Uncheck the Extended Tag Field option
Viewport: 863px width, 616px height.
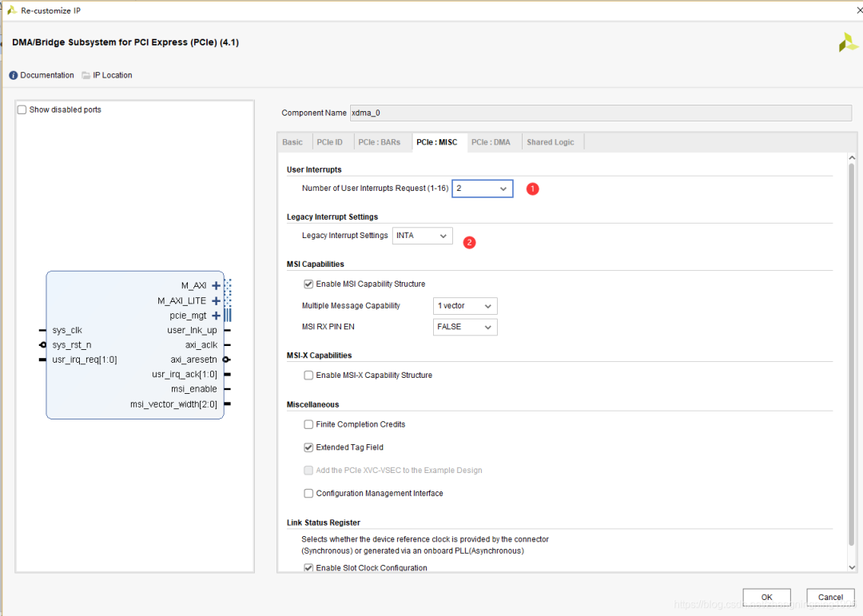[308, 447]
